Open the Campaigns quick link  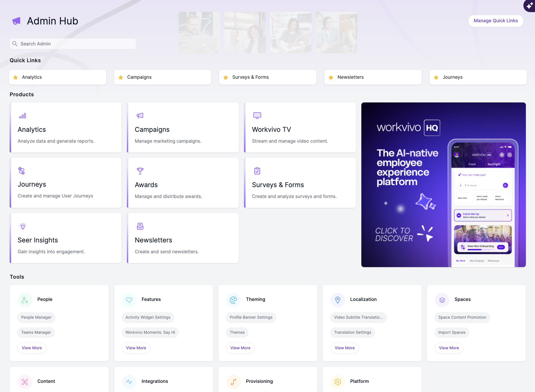pyautogui.click(x=163, y=77)
